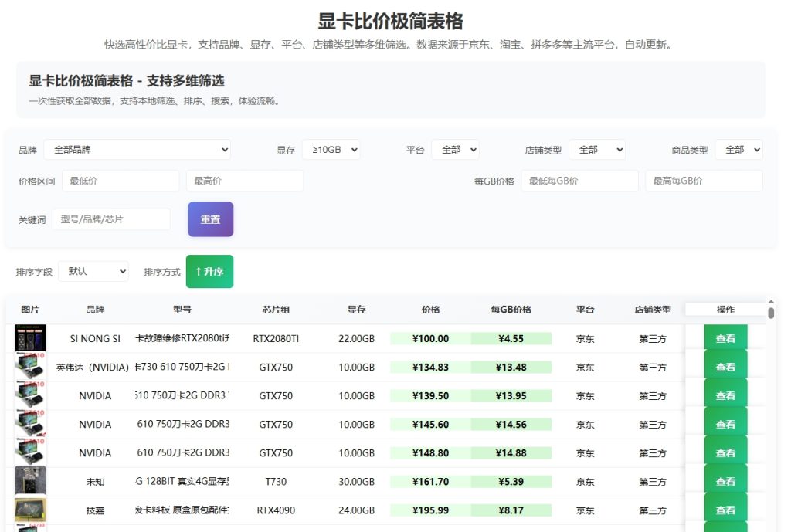
Task: Click 查看 on the RTX2080TI row
Action: click(x=725, y=338)
